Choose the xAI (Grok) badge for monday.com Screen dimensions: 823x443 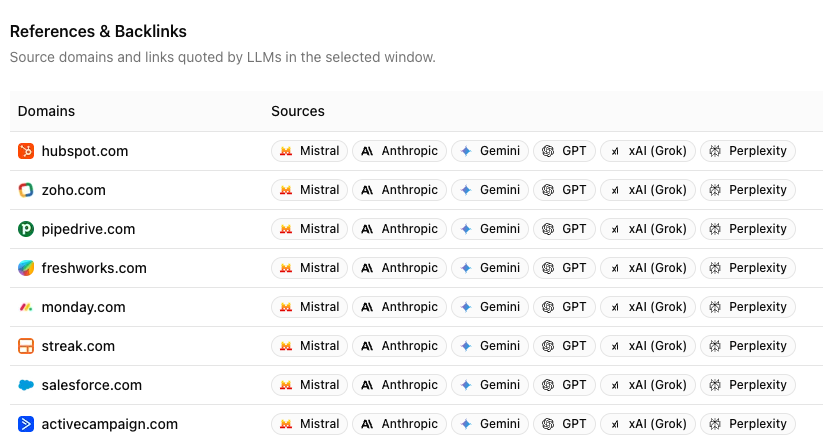647,307
